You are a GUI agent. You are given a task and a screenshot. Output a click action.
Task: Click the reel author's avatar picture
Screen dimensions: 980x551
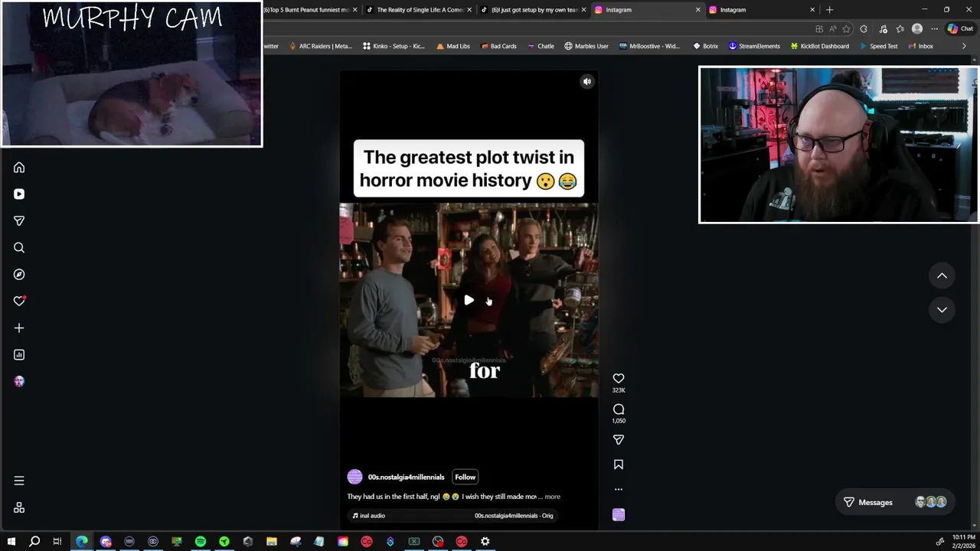coord(354,478)
